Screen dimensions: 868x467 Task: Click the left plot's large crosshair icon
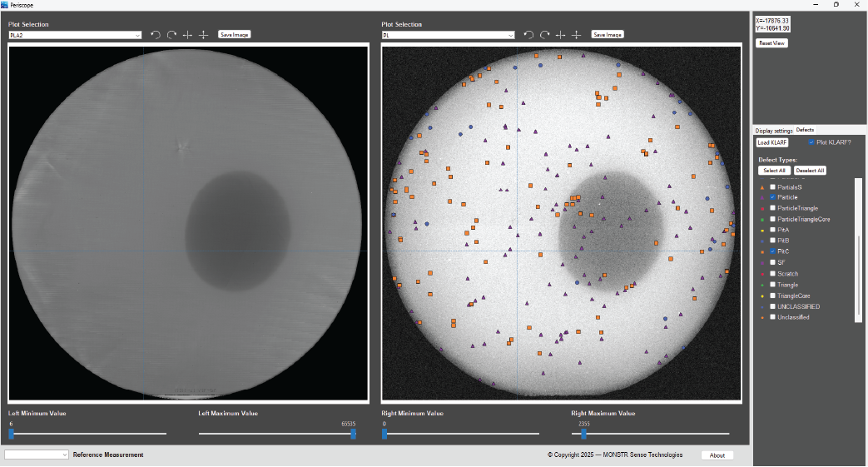203,35
